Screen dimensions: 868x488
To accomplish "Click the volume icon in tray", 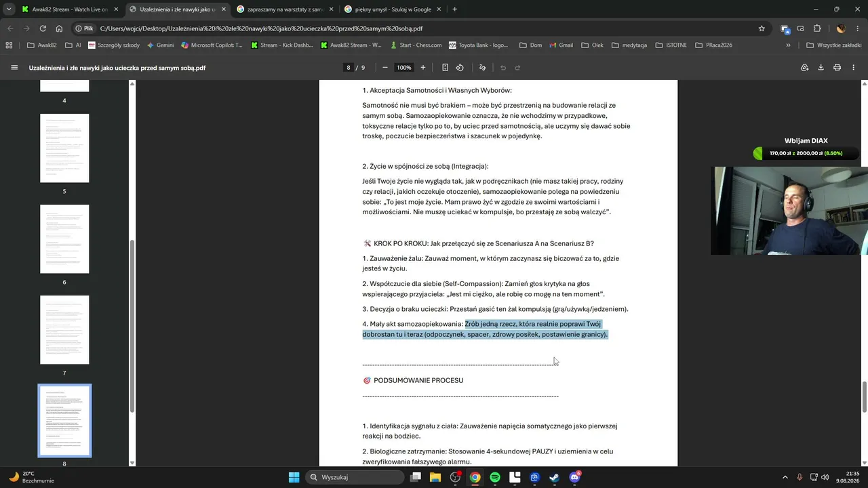I will click(825, 477).
